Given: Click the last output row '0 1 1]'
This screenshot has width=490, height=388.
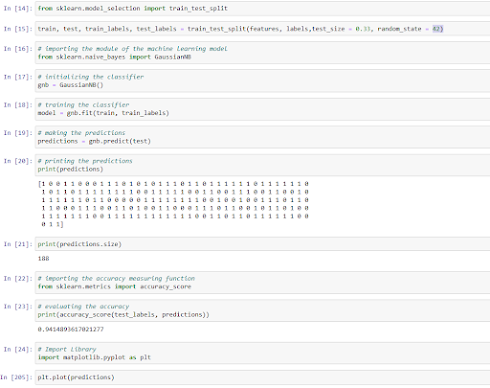Looking at the screenshot, I should tap(52, 224).
